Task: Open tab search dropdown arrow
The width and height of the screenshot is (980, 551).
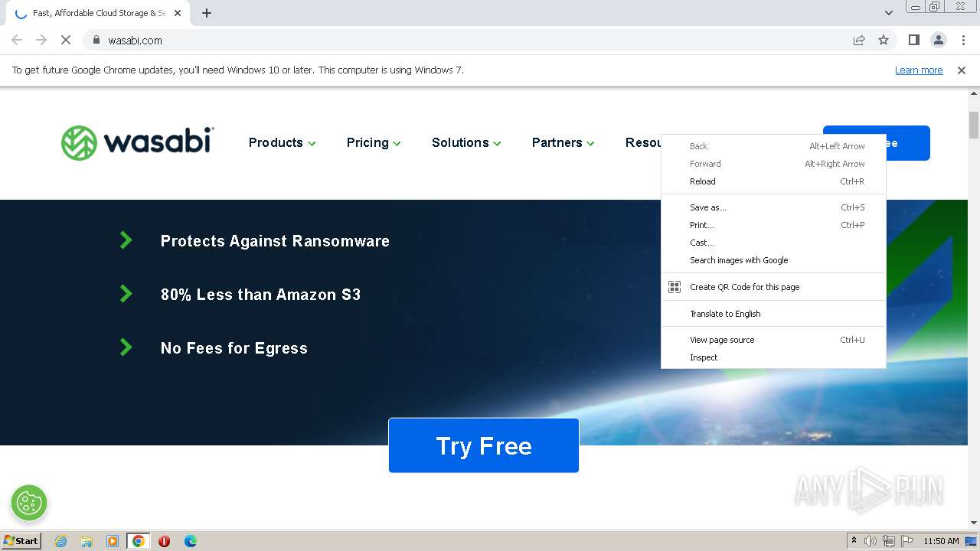Action: 889,13
